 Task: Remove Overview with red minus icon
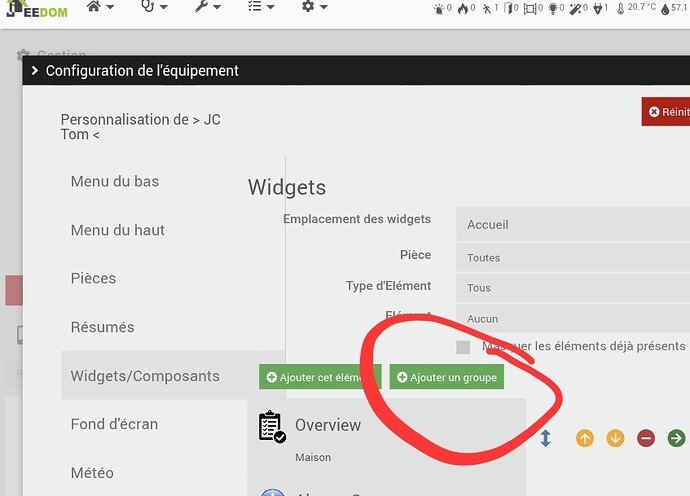tap(646, 438)
